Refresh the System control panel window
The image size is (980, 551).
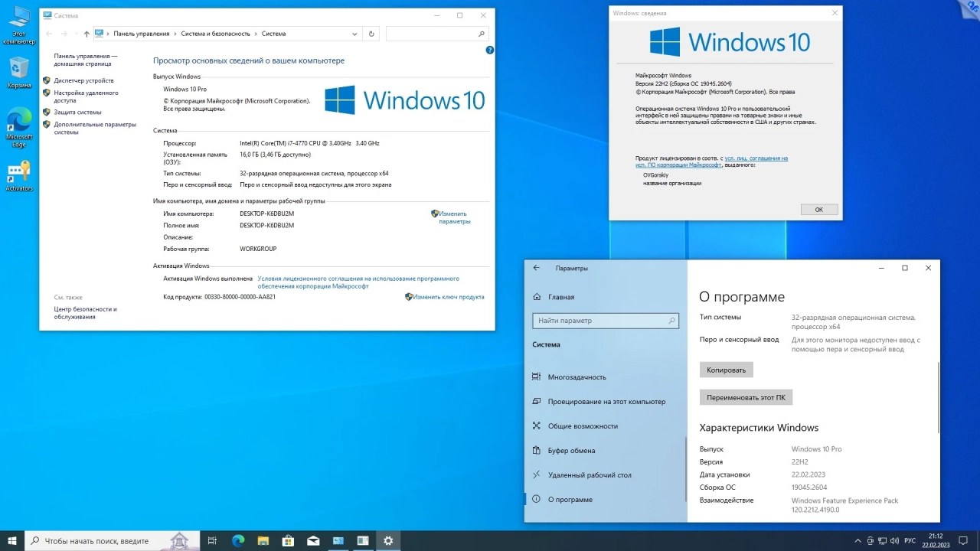(371, 34)
